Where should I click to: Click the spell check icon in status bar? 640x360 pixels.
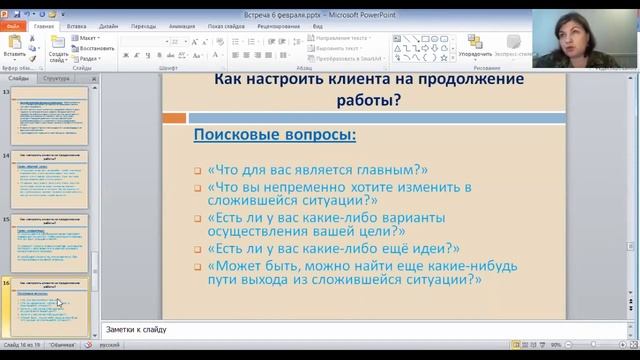point(88,345)
